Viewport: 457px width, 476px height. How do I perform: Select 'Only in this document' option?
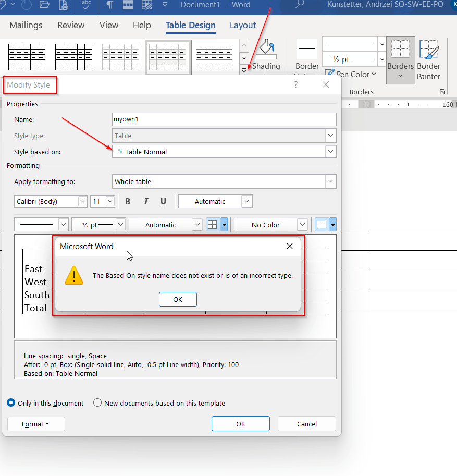tap(45, 403)
